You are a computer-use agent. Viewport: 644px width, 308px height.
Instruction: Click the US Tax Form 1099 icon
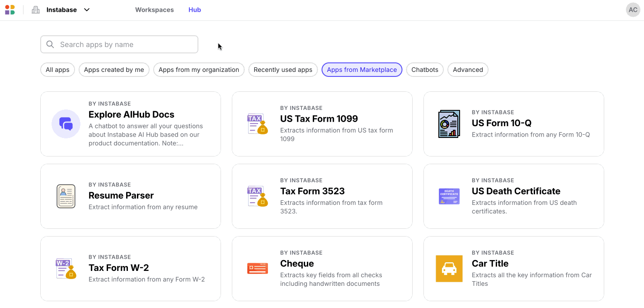[258, 124]
